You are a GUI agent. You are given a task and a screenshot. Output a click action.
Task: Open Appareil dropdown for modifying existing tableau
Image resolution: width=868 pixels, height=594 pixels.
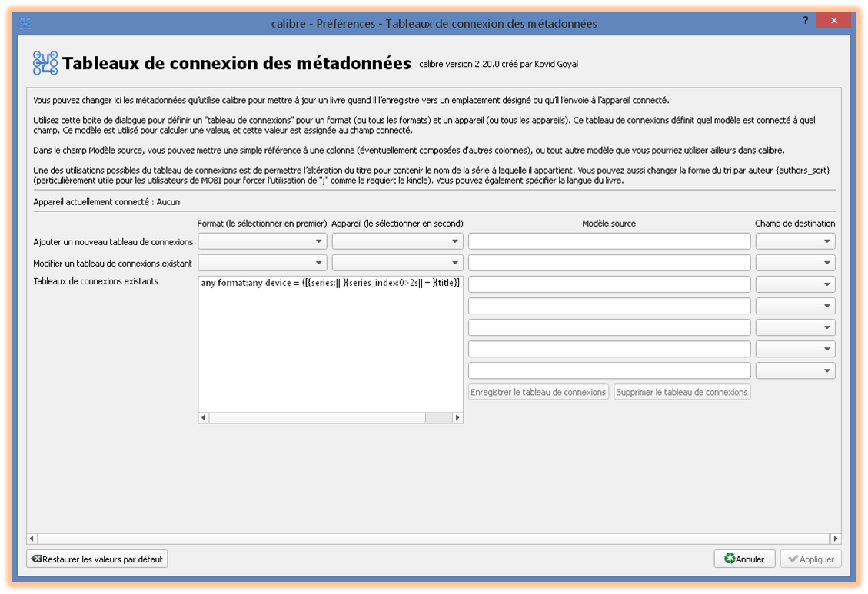point(397,263)
